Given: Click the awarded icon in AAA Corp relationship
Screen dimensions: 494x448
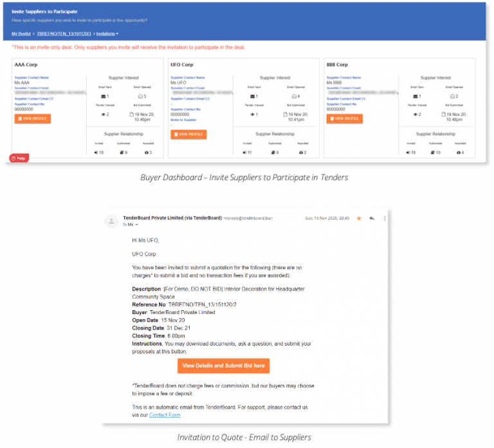Looking at the screenshot, I should (147, 153).
